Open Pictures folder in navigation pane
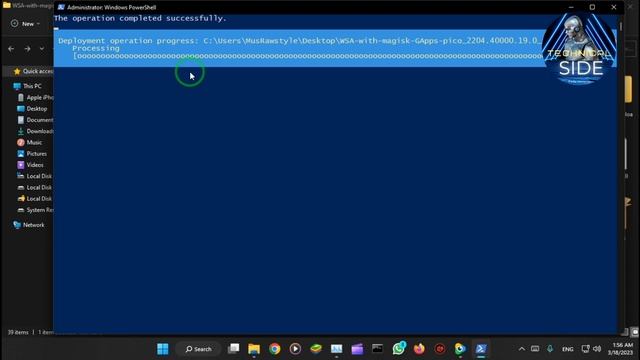Image resolution: width=640 pixels, height=360 pixels. pos(32,154)
